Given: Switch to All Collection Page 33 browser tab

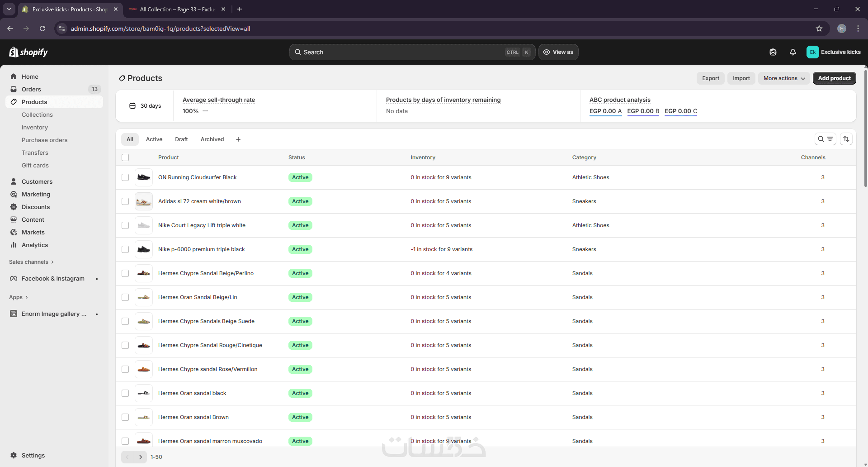Looking at the screenshot, I should pos(176,9).
